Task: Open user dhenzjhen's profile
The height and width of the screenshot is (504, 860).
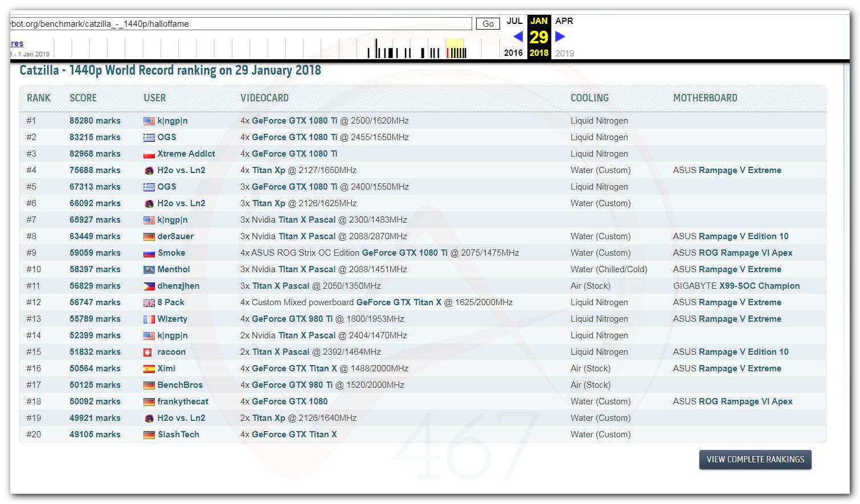Action: pos(178,286)
